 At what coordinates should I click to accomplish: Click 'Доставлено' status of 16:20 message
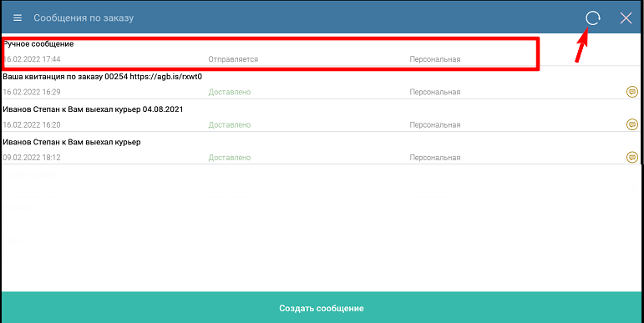pos(229,124)
